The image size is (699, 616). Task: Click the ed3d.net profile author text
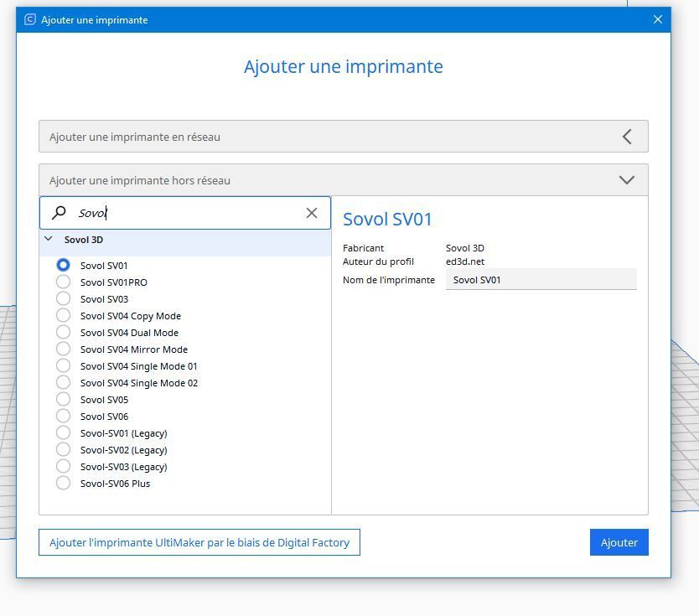pos(465,261)
